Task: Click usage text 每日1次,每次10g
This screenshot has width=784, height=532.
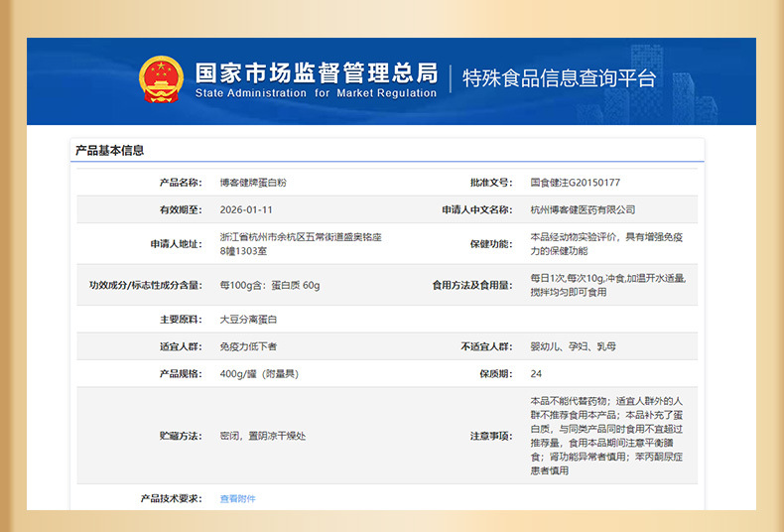Action: pyautogui.click(x=608, y=285)
